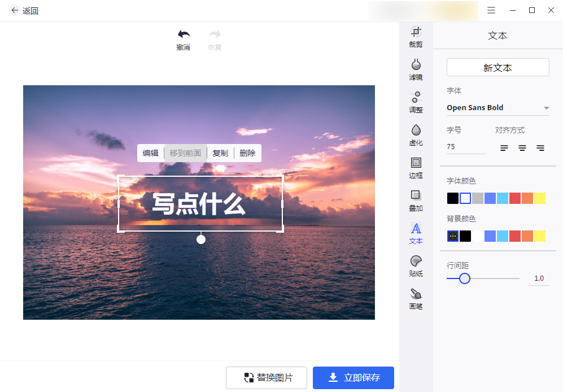Screen dimensions: 563x392
Task: Open the 滤镜 (Filter) panel
Action: 416,69
